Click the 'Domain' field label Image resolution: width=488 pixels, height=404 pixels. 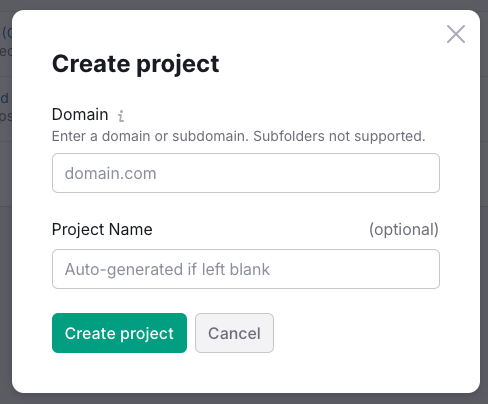tap(80, 115)
